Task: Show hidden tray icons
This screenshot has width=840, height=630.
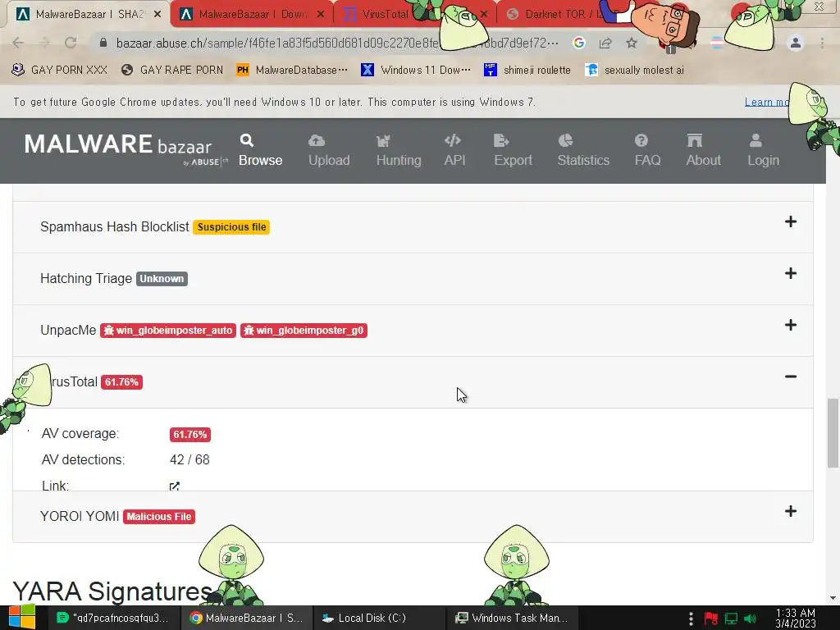Action: pyautogui.click(x=691, y=619)
